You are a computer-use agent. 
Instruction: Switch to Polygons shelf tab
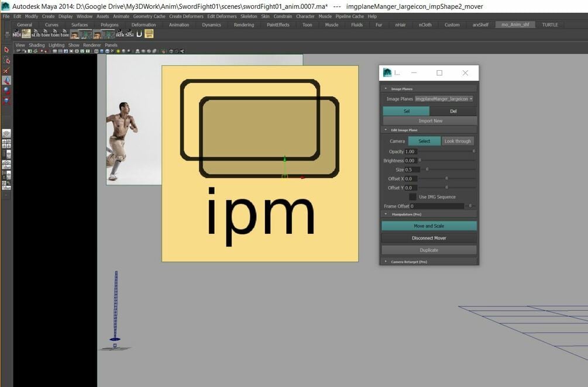pyautogui.click(x=109, y=25)
